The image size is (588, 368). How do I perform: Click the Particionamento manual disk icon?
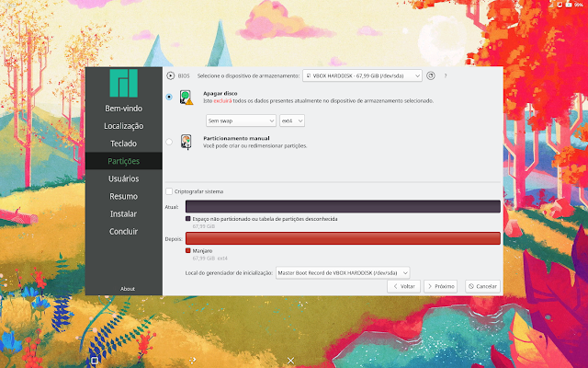186,143
